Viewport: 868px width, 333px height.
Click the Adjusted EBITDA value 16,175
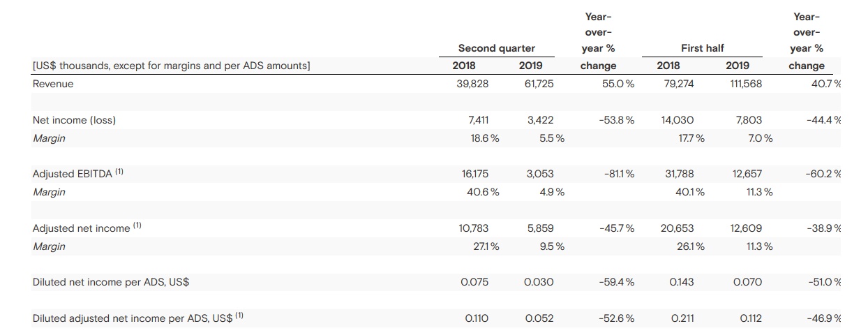pyautogui.click(x=474, y=174)
